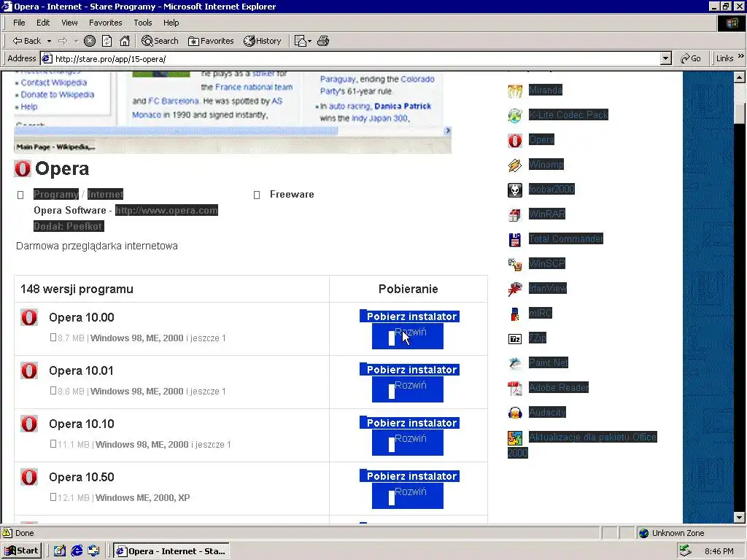Expand the Edit button dropdown arrow

point(309,41)
